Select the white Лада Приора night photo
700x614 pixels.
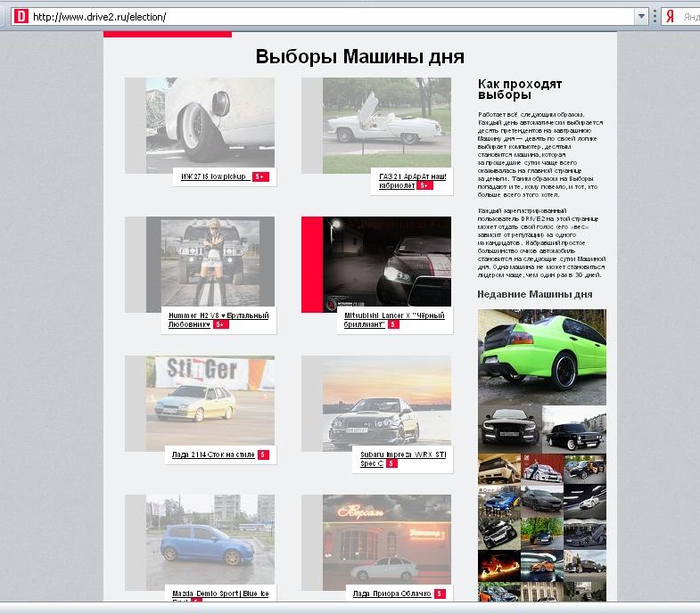pos(387,542)
